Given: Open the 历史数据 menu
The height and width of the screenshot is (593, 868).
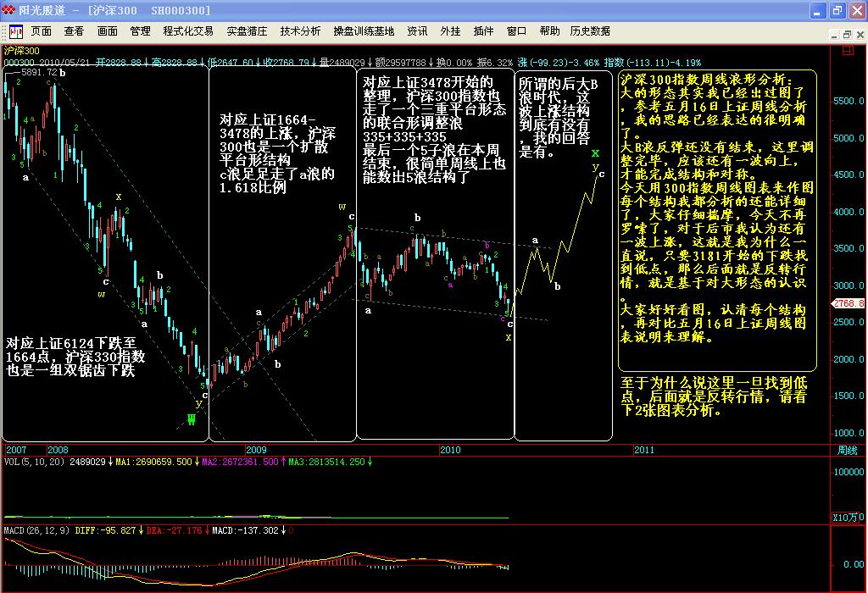Looking at the screenshot, I should tap(590, 31).
